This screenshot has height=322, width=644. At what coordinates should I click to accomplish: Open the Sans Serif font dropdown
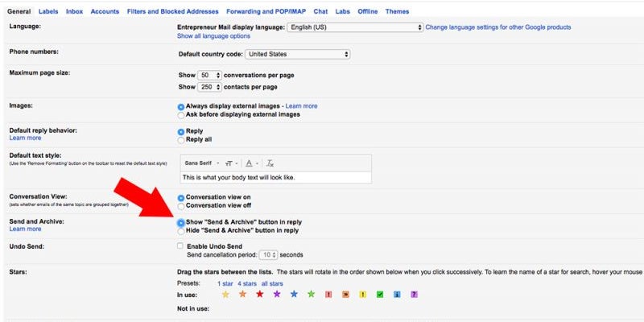pos(202,163)
